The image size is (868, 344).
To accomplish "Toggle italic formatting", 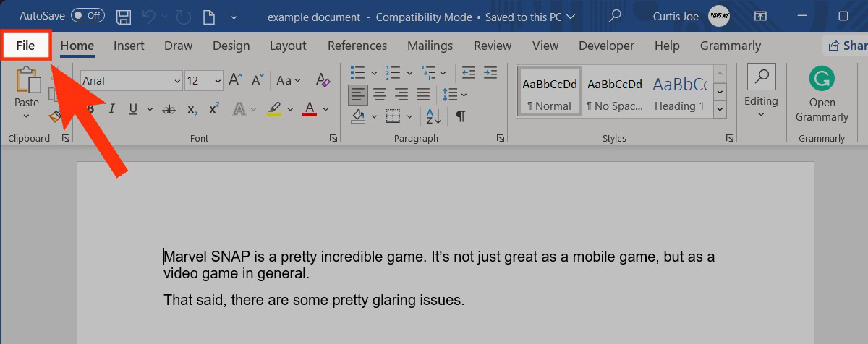I will point(111,109).
